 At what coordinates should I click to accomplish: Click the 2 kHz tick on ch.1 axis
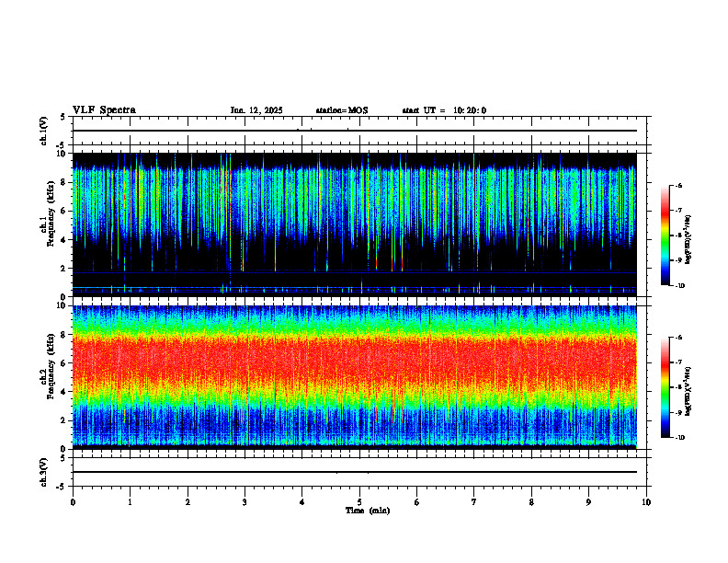[64, 268]
